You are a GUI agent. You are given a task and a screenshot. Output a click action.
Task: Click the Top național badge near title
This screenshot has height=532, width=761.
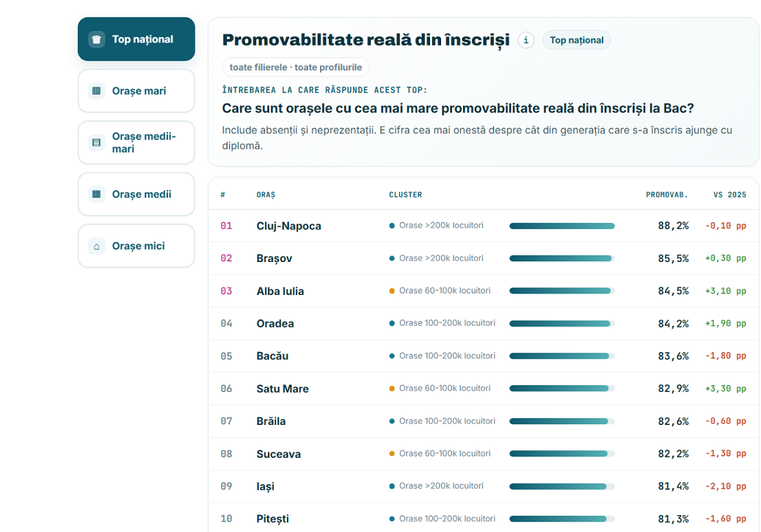(x=577, y=40)
